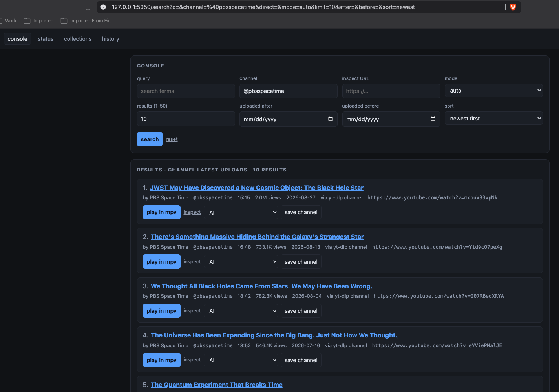Play All Black Holes video in mpv
Viewport: 559px width, 392px height.
(x=162, y=311)
